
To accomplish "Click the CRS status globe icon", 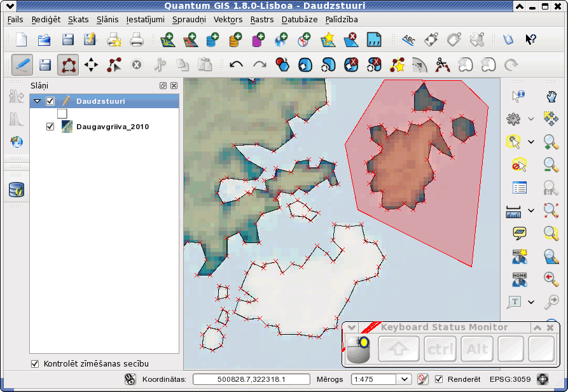I will (x=543, y=379).
